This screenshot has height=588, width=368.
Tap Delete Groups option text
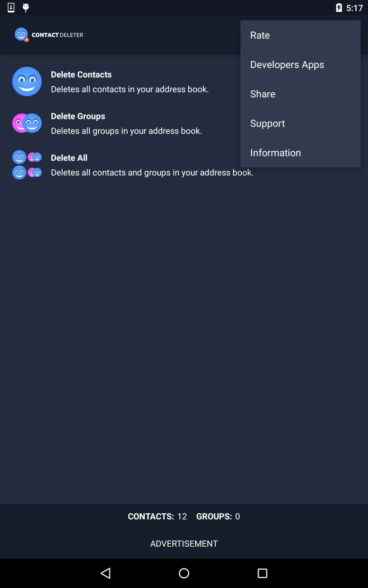(78, 116)
